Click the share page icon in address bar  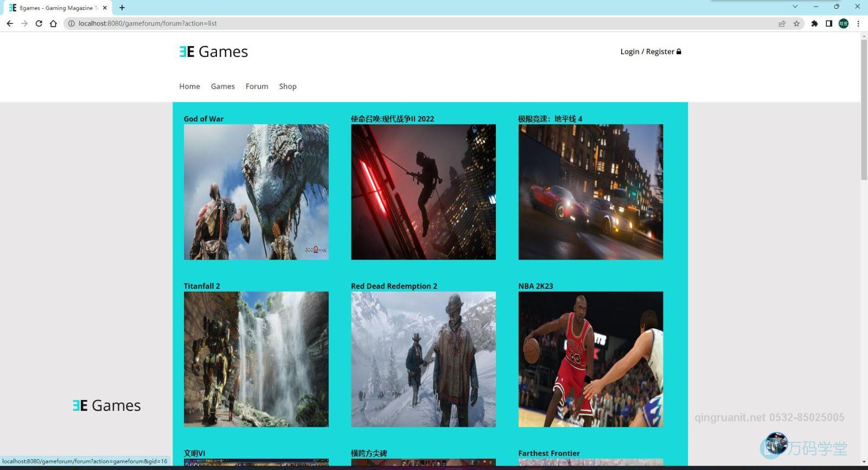point(782,23)
